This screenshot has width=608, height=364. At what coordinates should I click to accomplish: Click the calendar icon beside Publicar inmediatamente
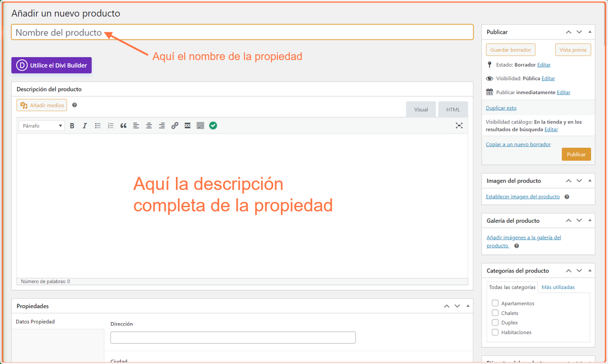click(489, 92)
